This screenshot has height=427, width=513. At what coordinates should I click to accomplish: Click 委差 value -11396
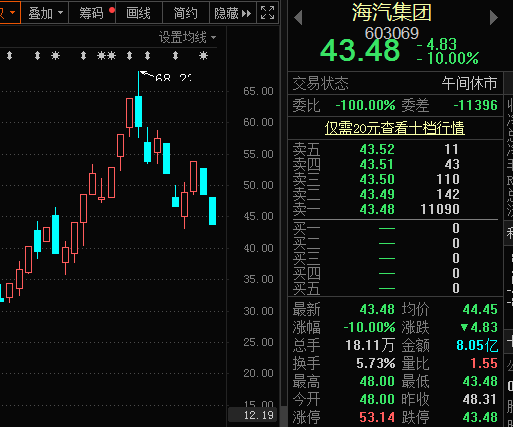tap(475, 105)
